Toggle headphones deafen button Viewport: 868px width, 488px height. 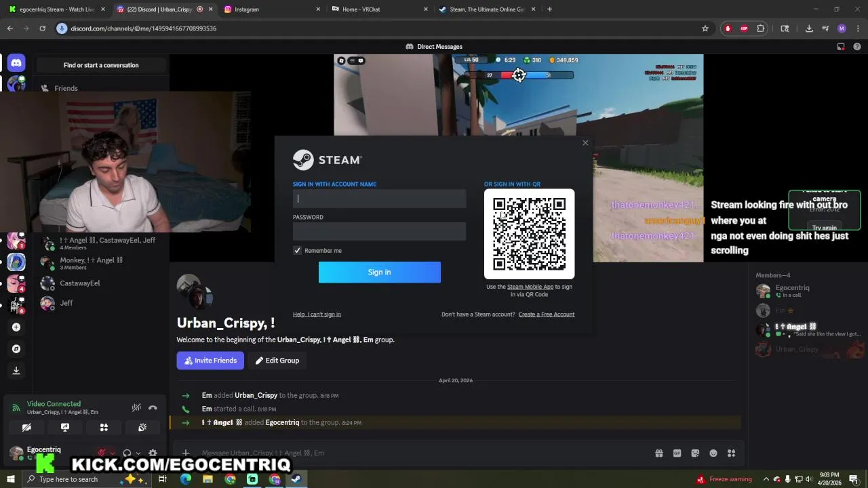(127, 453)
